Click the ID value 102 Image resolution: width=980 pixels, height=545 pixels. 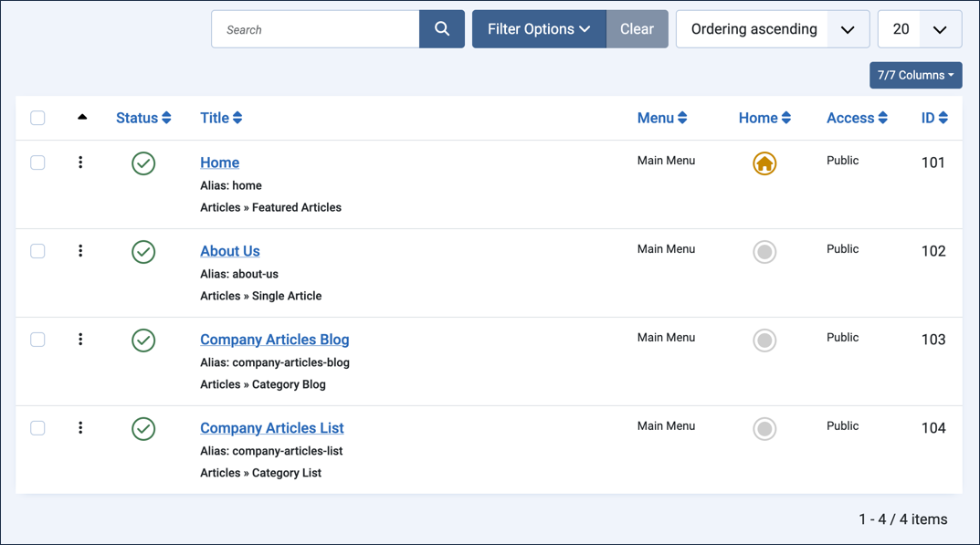click(933, 251)
